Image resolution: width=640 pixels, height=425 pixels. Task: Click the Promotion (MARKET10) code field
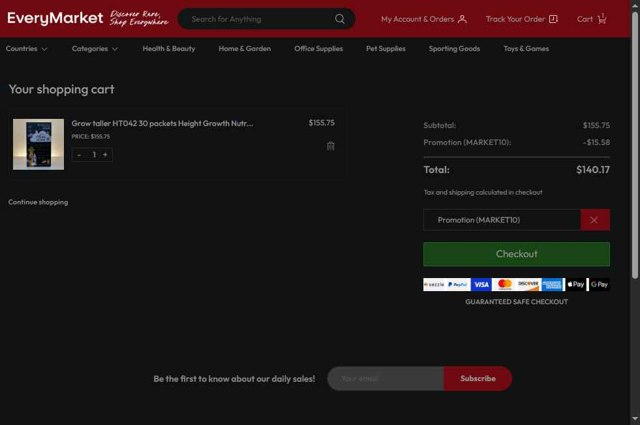tap(502, 220)
